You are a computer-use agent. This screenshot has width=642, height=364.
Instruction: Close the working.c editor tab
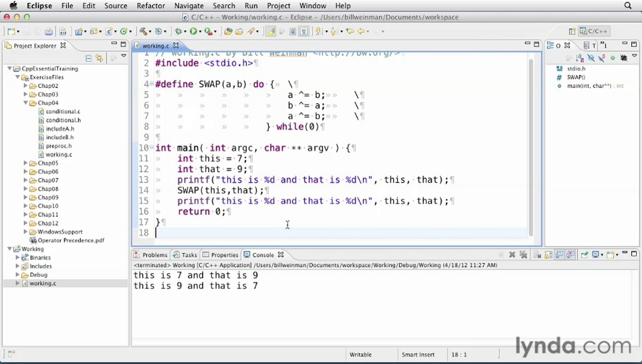click(176, 45)
